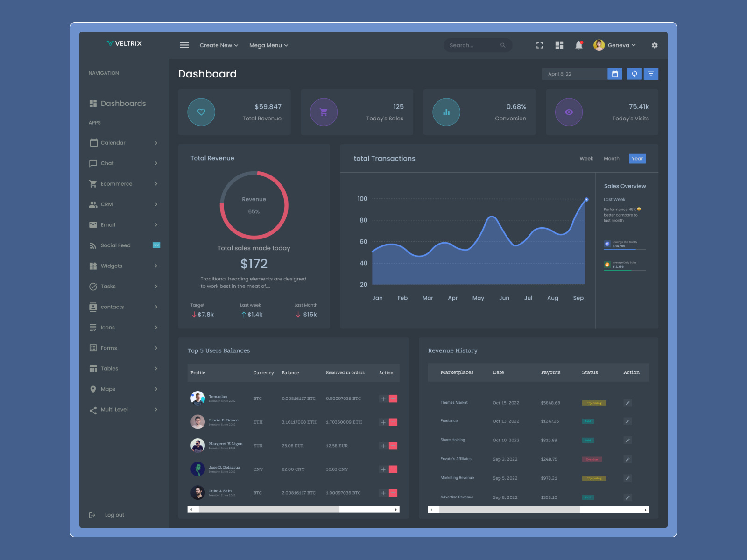Switch transactions chart to Month
747x560 pixels.
[612, 159]
